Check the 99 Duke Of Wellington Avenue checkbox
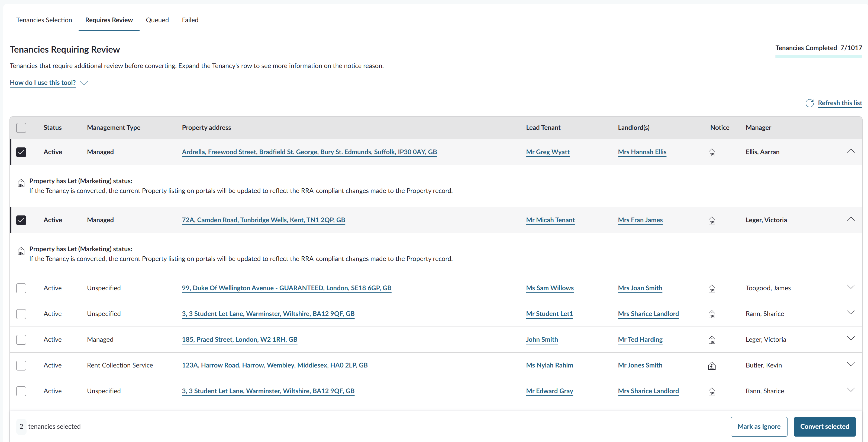This screenshot has height=442, width=868. point(21,288)
